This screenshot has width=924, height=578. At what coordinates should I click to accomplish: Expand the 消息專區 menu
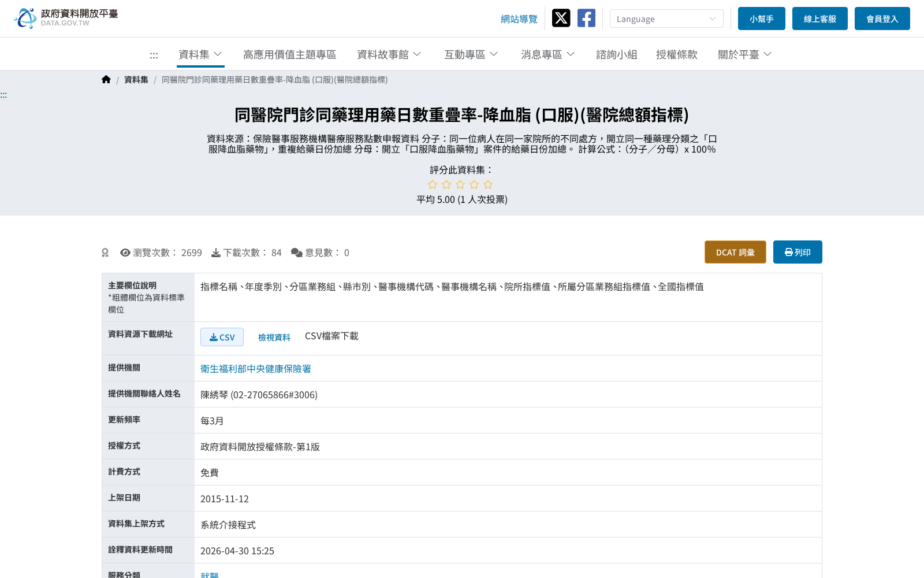[547, 54]
